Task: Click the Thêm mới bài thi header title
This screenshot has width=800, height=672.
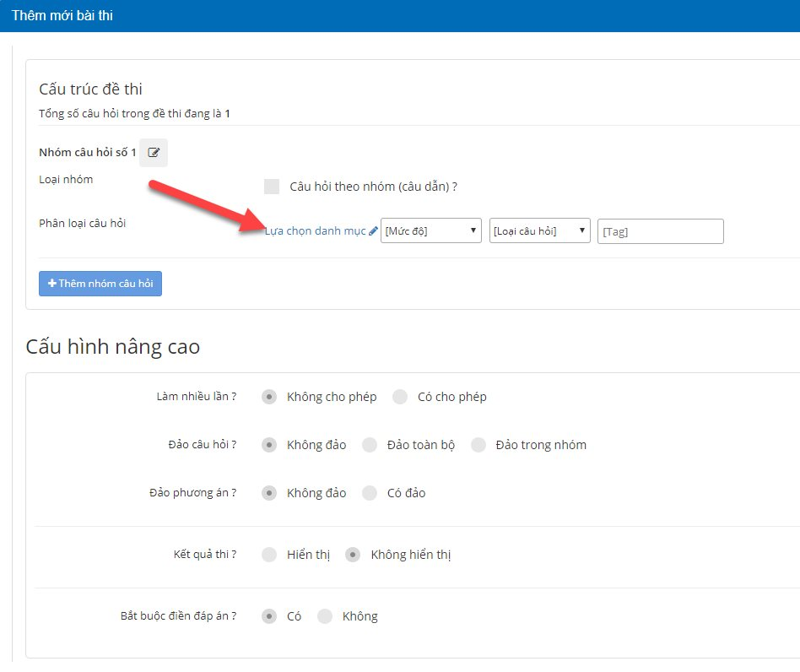Action: click(62, 16)
